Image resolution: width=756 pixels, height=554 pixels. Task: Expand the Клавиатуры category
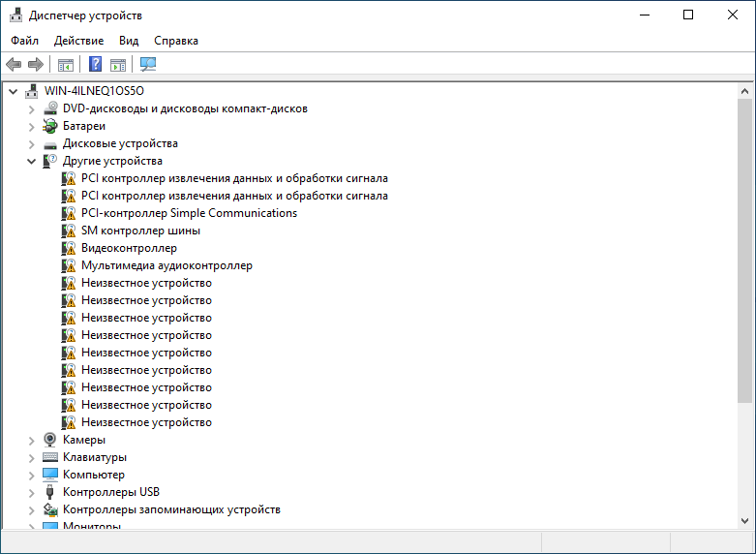coord(31,458)
